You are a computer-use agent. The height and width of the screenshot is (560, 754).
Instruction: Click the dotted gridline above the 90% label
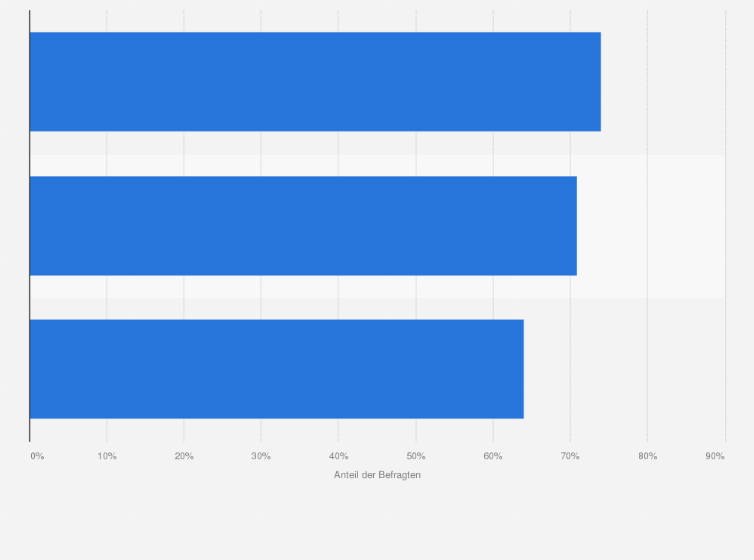[x=725, y=226]
